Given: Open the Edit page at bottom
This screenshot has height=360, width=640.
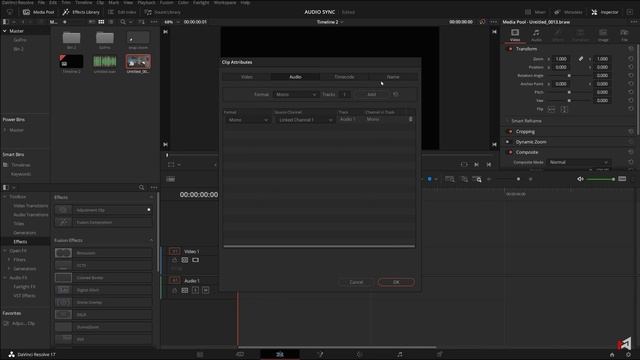Looking at the screenshot, I should tap(280, 354).
